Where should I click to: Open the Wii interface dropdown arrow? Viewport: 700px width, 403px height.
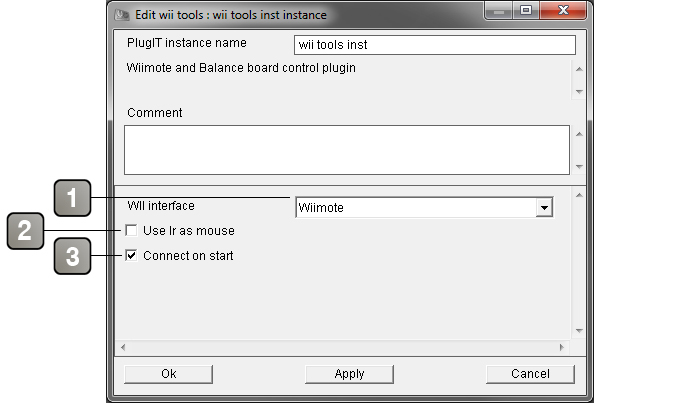coord(544,208)
